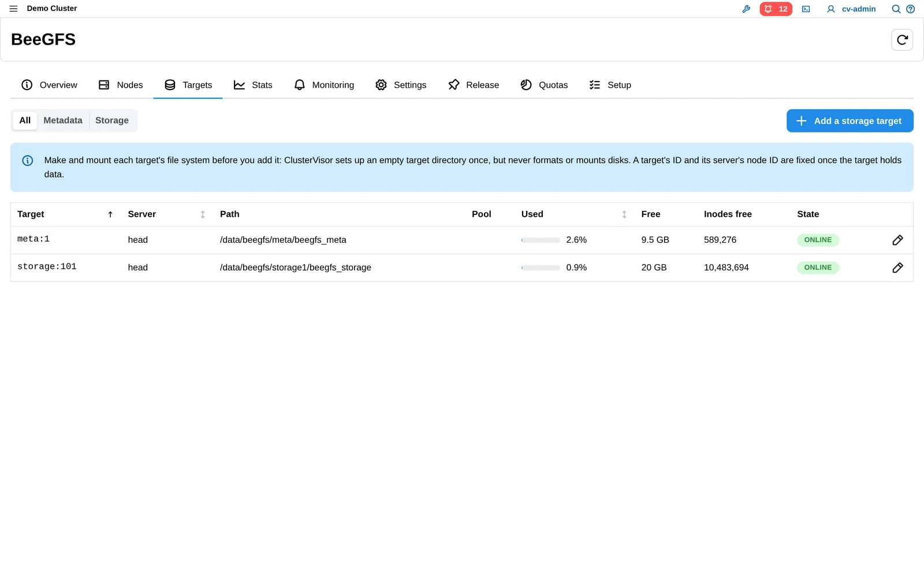Click the 9.5 GB free value
924x578 pixels.
click(x=655, y=240)
